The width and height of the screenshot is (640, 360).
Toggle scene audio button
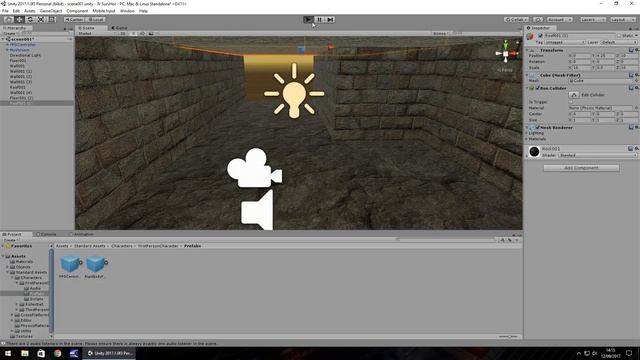click(142, 34)
